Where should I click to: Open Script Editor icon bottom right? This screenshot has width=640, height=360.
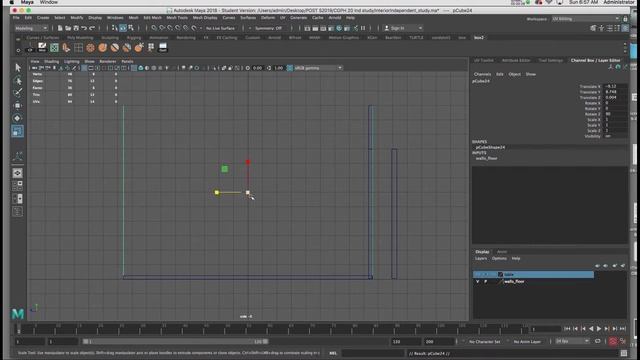624,353
